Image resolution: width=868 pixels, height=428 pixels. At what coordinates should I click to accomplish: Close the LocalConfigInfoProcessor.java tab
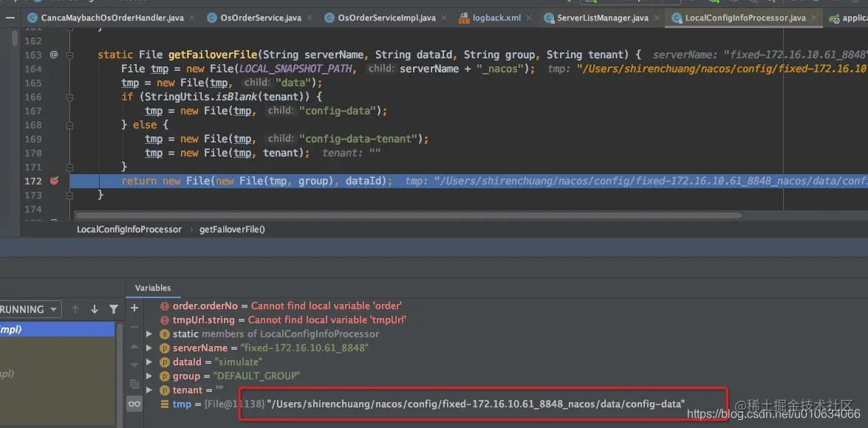(814, 18)
